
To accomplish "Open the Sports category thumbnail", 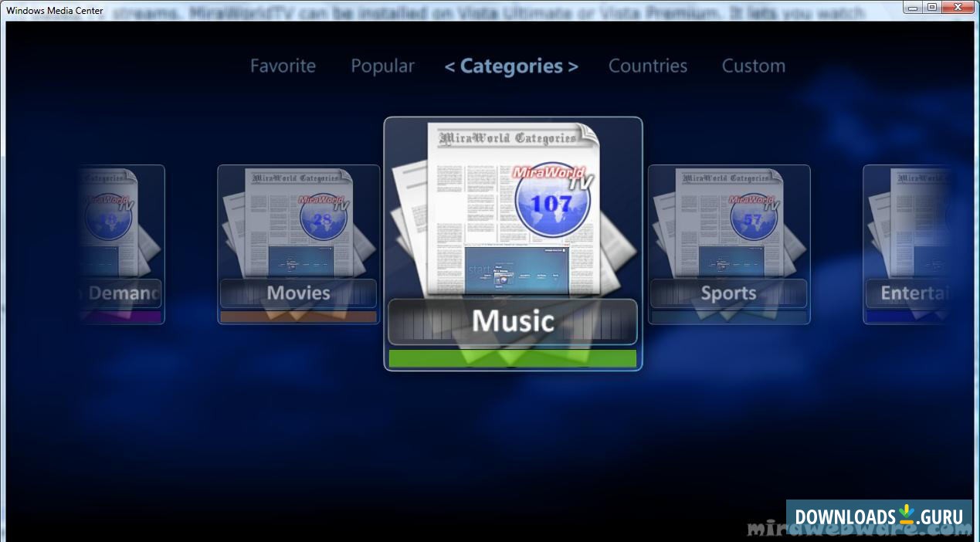I will (x=729, y=224).
